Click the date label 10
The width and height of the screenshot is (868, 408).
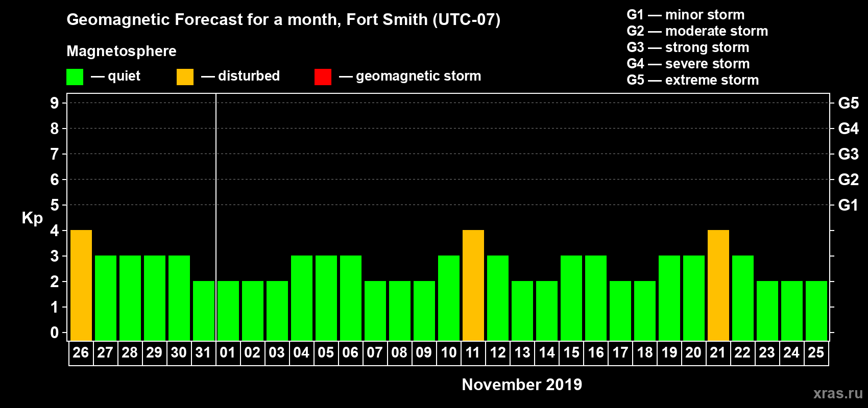click(449, 352)
